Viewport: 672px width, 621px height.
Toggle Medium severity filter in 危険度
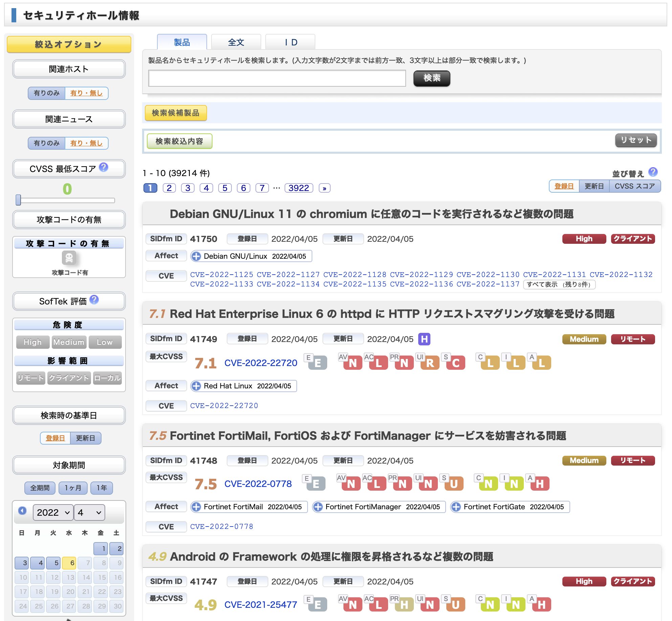click(69, 342)
